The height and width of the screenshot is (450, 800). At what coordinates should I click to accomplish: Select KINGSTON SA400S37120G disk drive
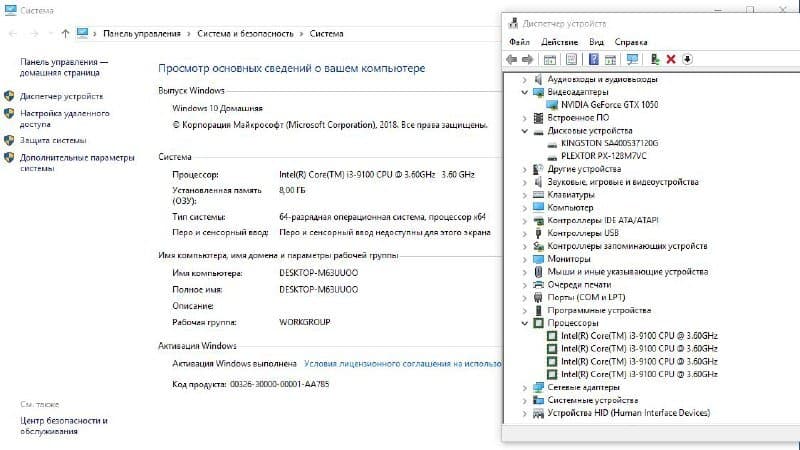[609, 143]
